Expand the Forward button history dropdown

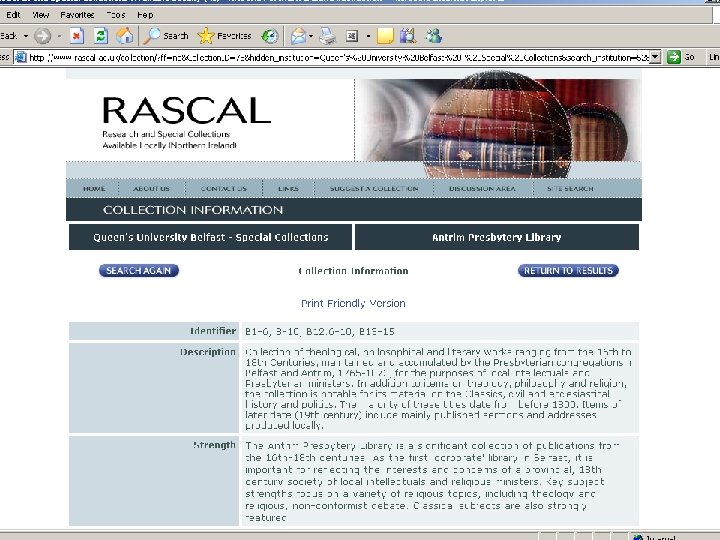(59, 36)
